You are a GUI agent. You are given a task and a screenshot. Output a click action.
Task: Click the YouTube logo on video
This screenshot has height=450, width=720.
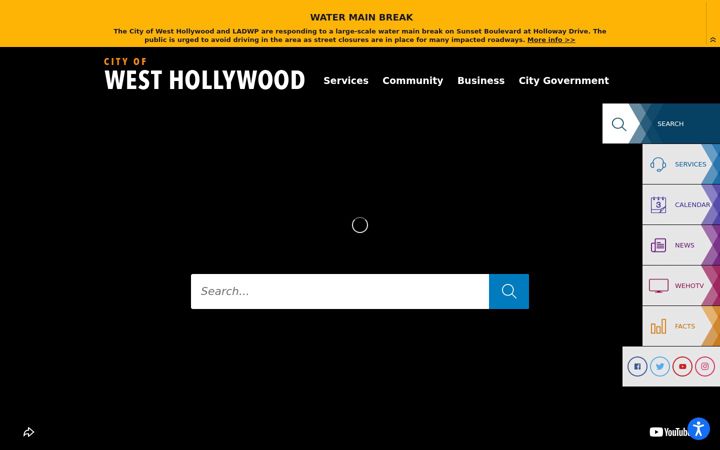(x=668, y=432)
